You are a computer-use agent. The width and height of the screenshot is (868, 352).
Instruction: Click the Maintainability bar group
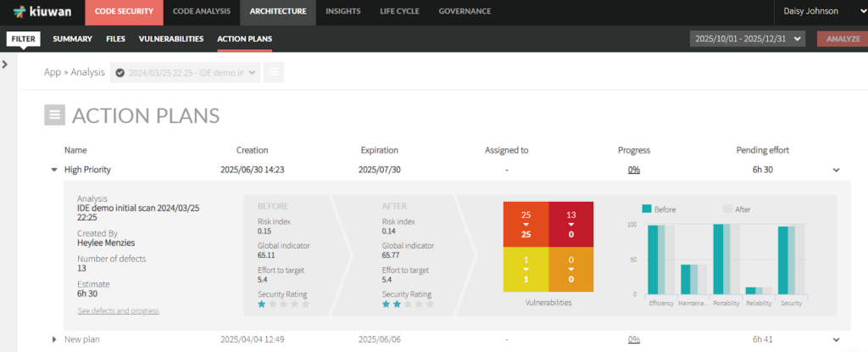coord(693,279)
